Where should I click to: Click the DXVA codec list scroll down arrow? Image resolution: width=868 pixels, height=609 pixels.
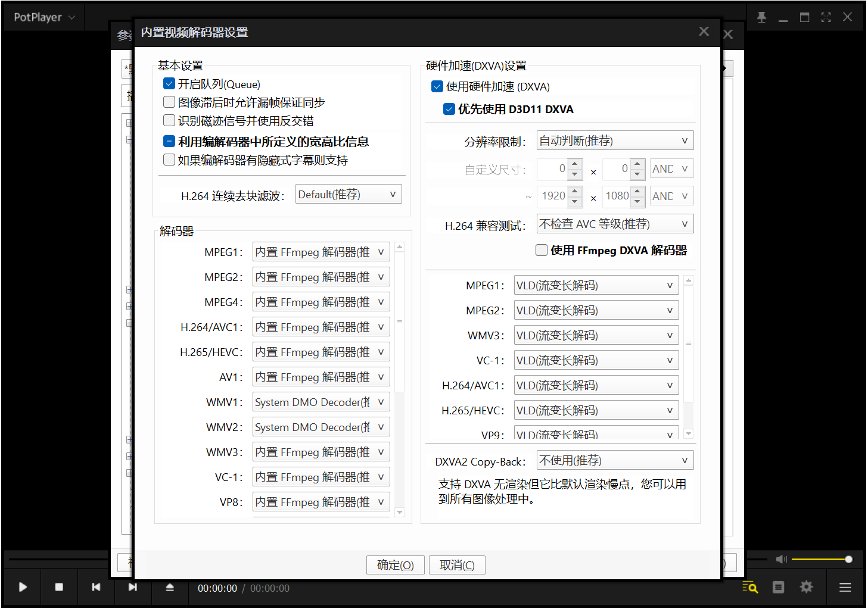(x=689, y=434)
